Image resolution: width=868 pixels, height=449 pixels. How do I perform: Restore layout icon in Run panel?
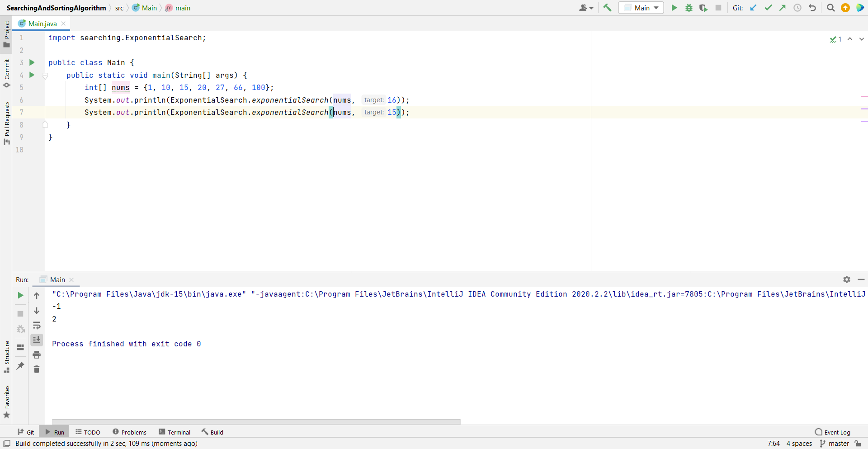point(20,347)
